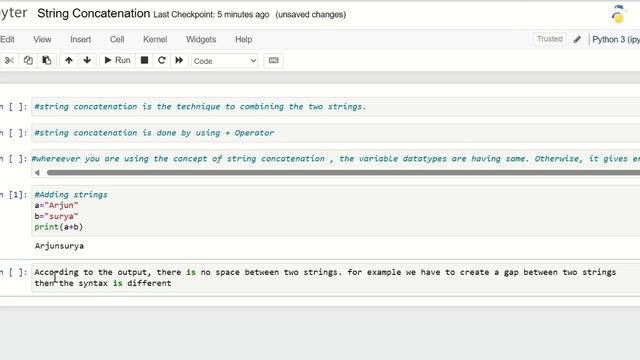640x360 pixels.
Task: Click the horizontal scrollbar thumb in cell
Action: click(x=343, y=173)
